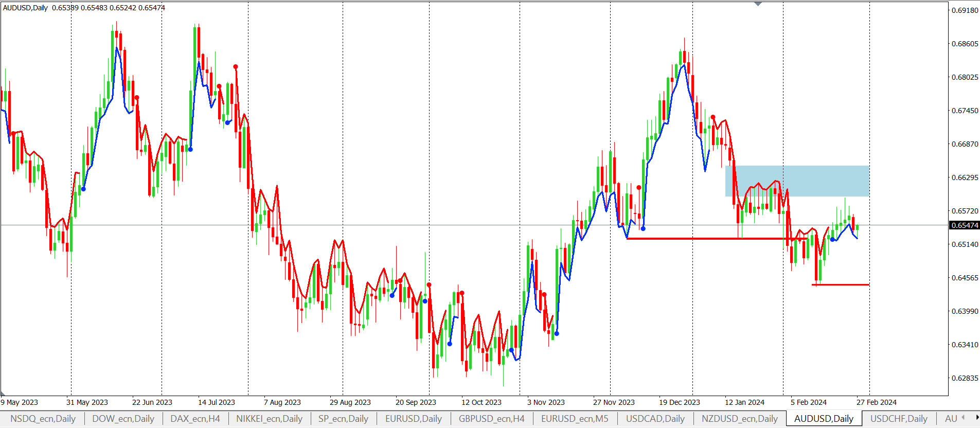This screenshot has height=428, width=980.
Task: Click the 0.66295 price axis label
Action: [965, 177]
